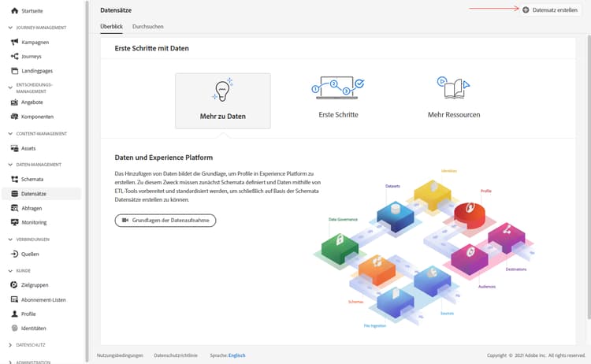
Task: Open the Abfragen query icon
Action: tap(14, 208)
